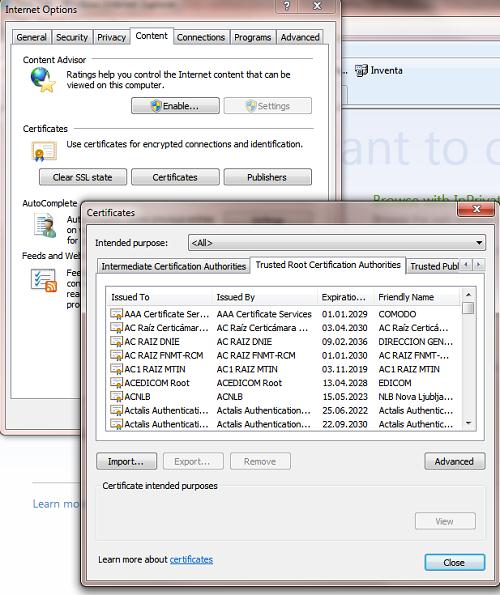Switch to Intermediate Certification Authorities tab

pos(174,266)
